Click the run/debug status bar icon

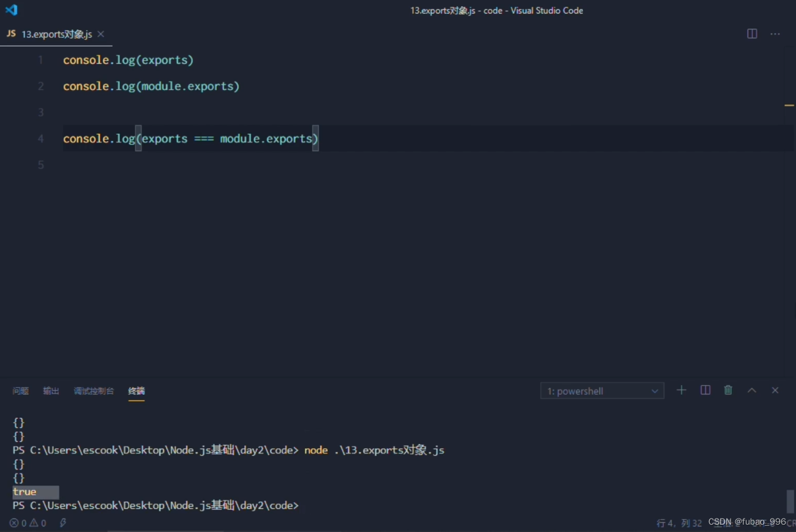coord(63,523)
